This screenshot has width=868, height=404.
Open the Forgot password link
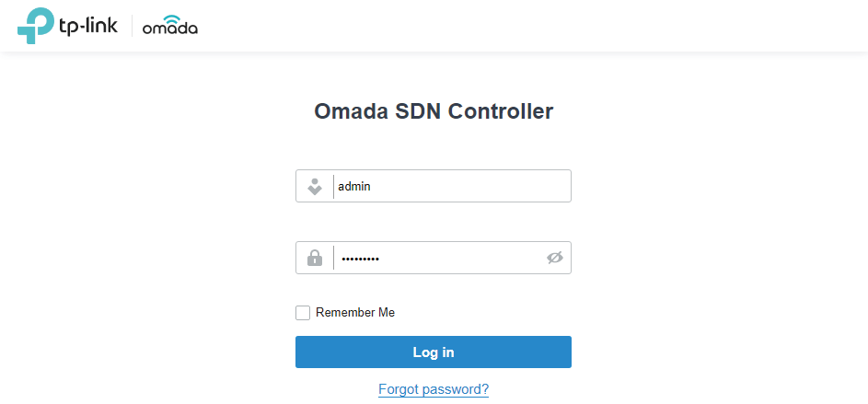(434, 389)
